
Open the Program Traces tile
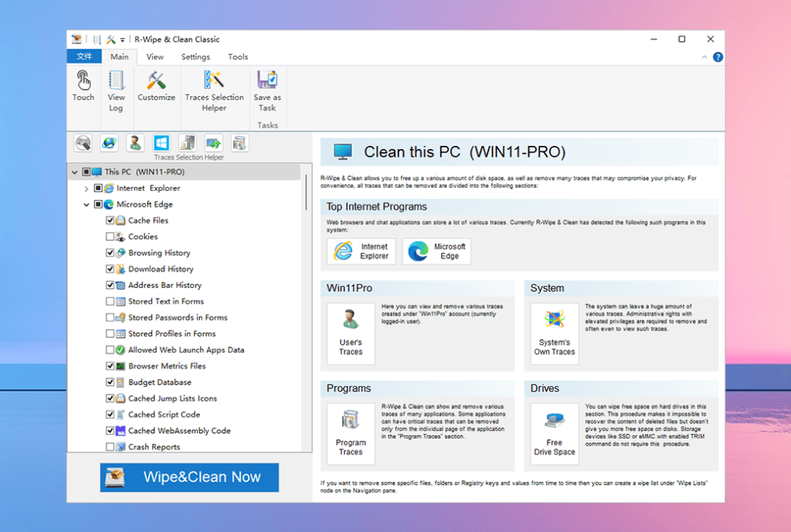pyautogui.click(x=351, y=434)
